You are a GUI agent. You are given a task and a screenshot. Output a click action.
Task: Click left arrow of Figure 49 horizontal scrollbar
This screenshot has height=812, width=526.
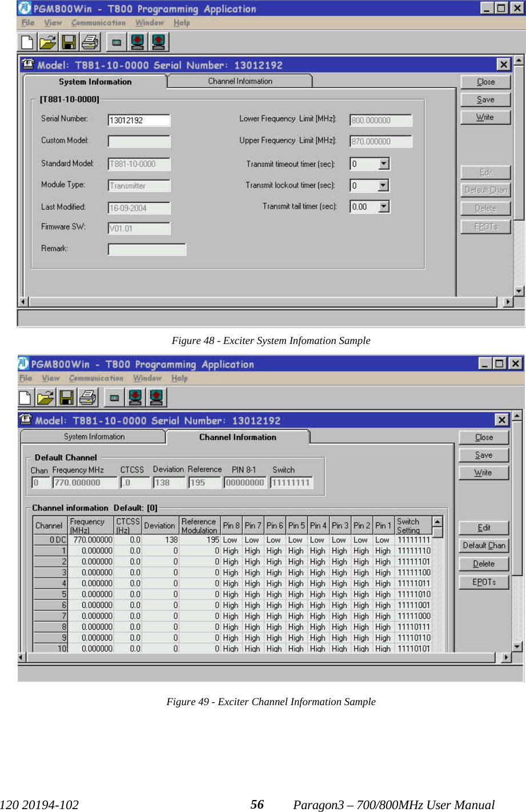[x=22, y=658]
